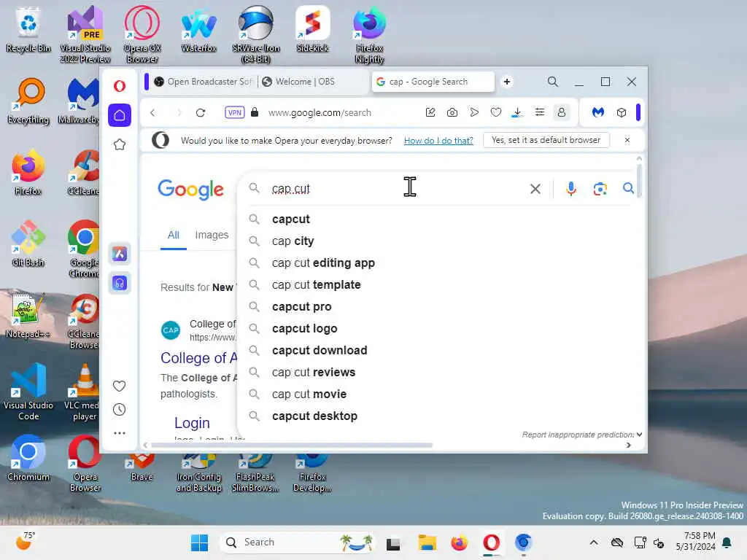Open the Sidekick desktop shortcut

click(312, 29)
